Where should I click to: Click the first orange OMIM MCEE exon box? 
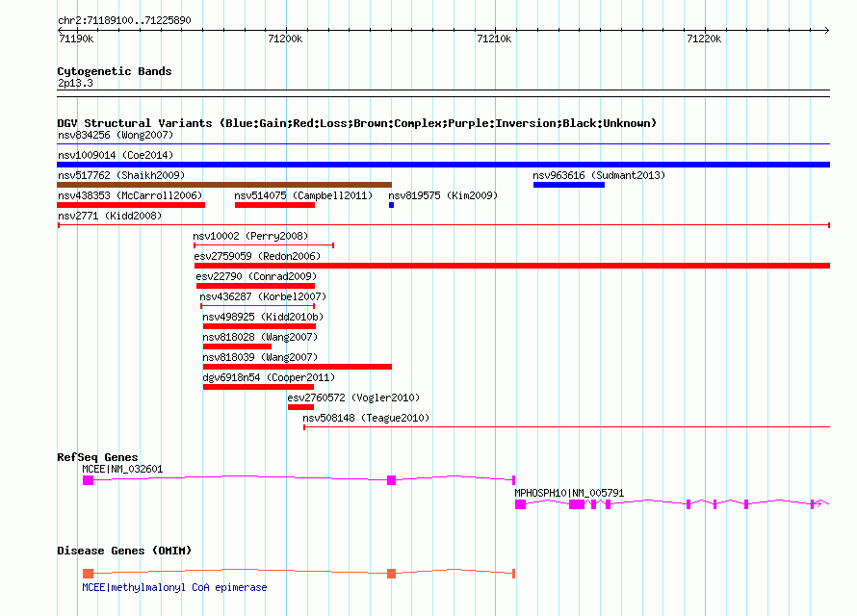pos(88,574)
